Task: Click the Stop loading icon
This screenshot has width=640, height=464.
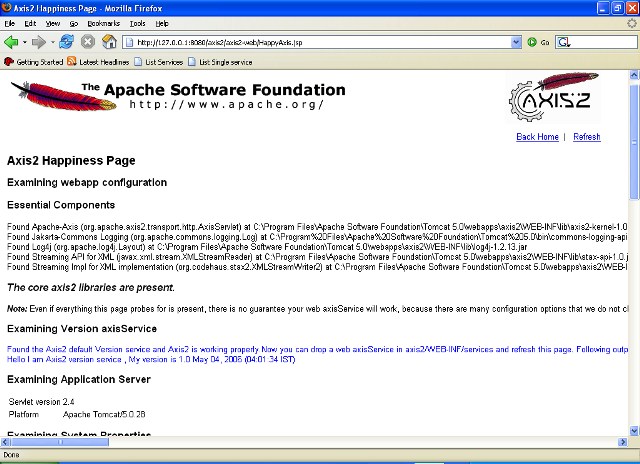Action: pos(88,42)
